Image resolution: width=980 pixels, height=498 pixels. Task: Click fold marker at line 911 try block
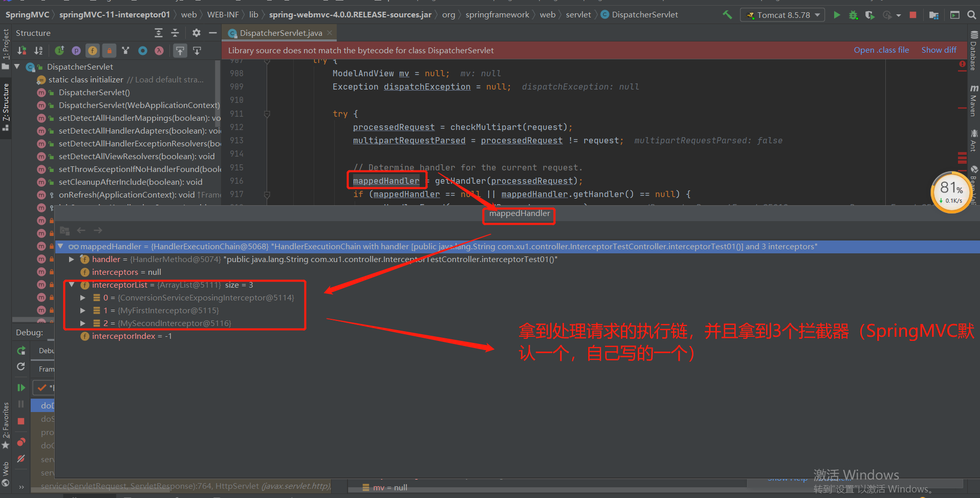tap(267, 114)
